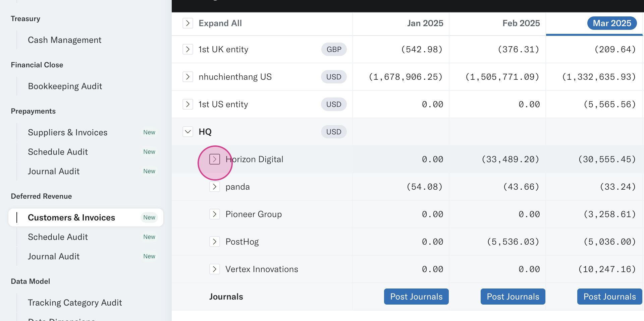The image size is (644, 321).
Task: Collapse the HQ entity group
Action: click(x=188, y=132)
